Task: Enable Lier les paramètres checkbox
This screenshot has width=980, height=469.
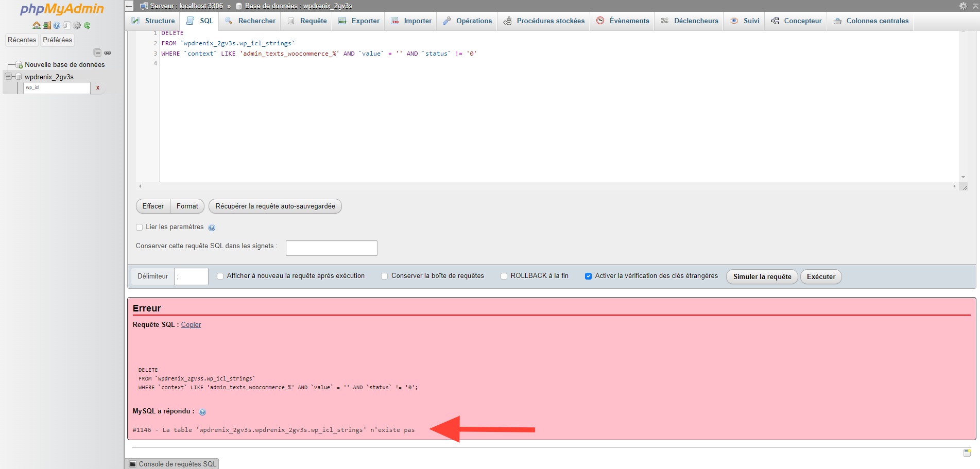Action: 139,228
